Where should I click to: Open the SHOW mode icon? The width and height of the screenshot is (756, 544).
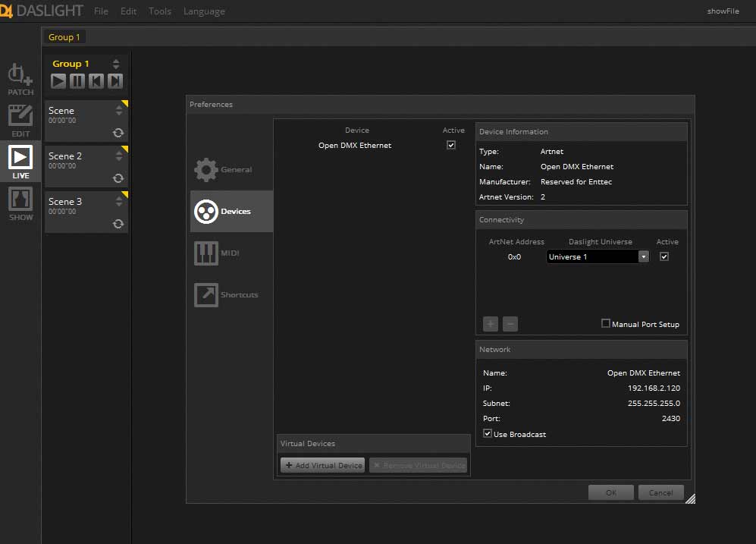(x=20, y=199)
